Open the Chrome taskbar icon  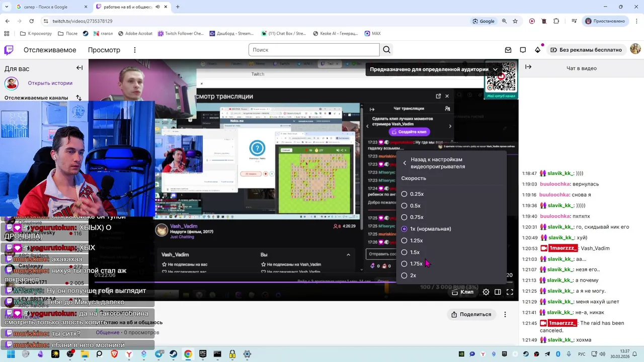[x=188, y=354]
